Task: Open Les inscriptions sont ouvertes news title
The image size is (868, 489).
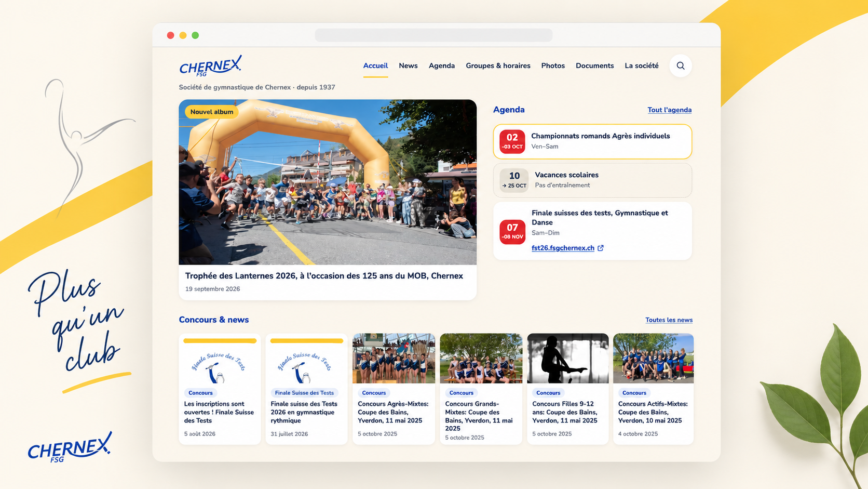Action: click(219, 412)
